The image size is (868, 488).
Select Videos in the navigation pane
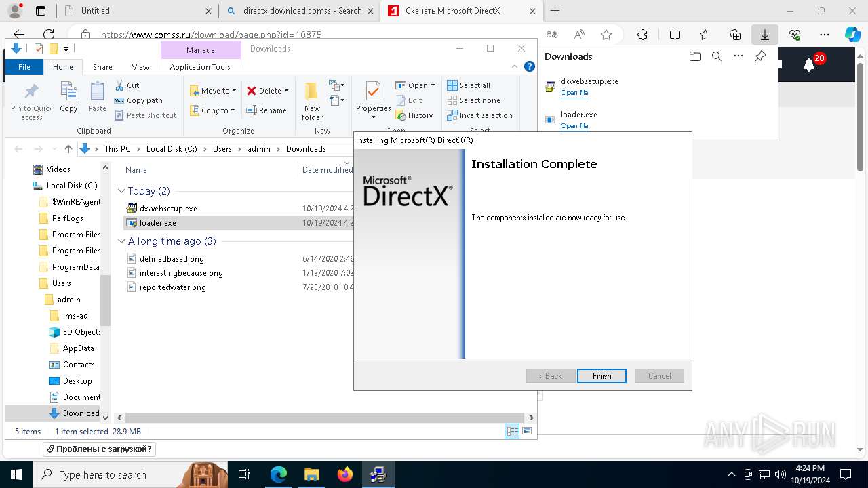coord(58,169)
